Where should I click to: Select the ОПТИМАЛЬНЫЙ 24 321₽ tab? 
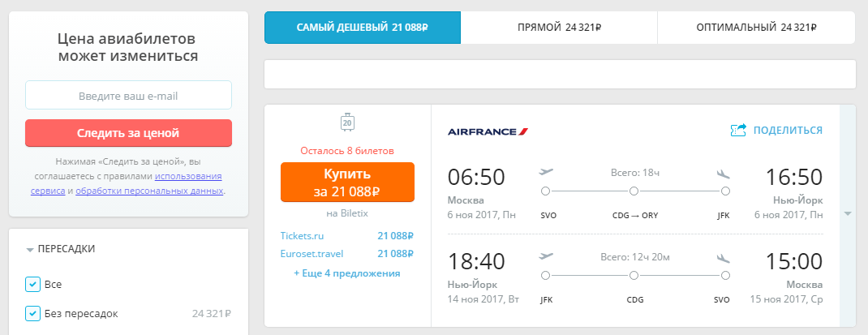(756, 27)
